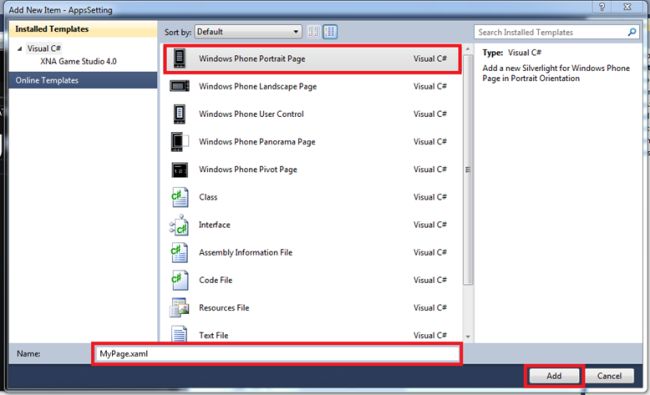This screenshot has width=650, height=395.
Task: Select the Windows Phone Portrait Page icon
Action: click(179, 58)
